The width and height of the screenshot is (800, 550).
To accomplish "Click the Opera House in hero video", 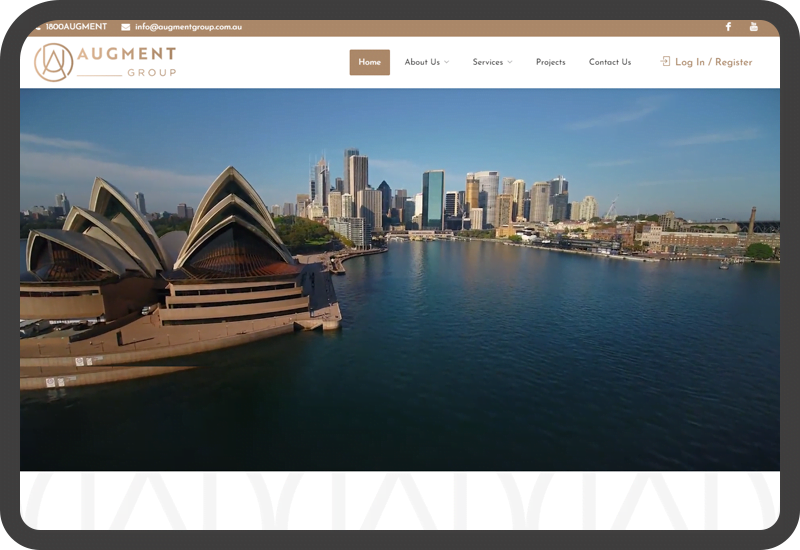I will click(170, 260).
